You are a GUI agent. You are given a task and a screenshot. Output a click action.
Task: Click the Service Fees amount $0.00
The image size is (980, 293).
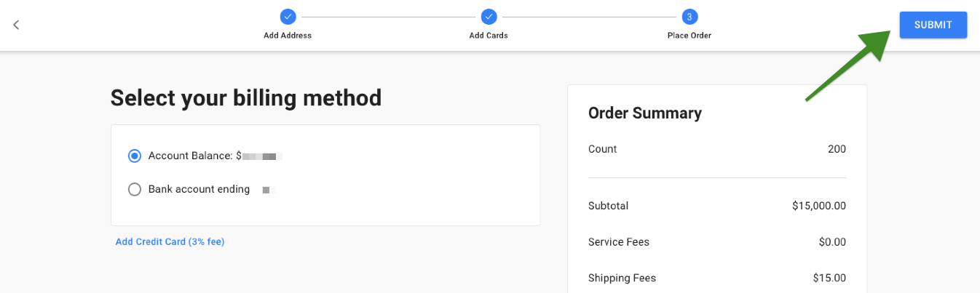coord(832,241)
